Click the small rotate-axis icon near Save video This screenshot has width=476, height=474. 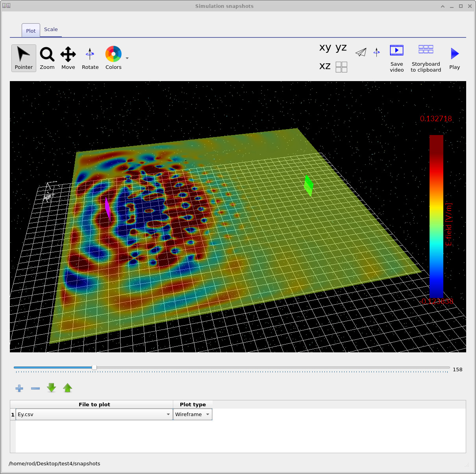[x=377, y=52]
